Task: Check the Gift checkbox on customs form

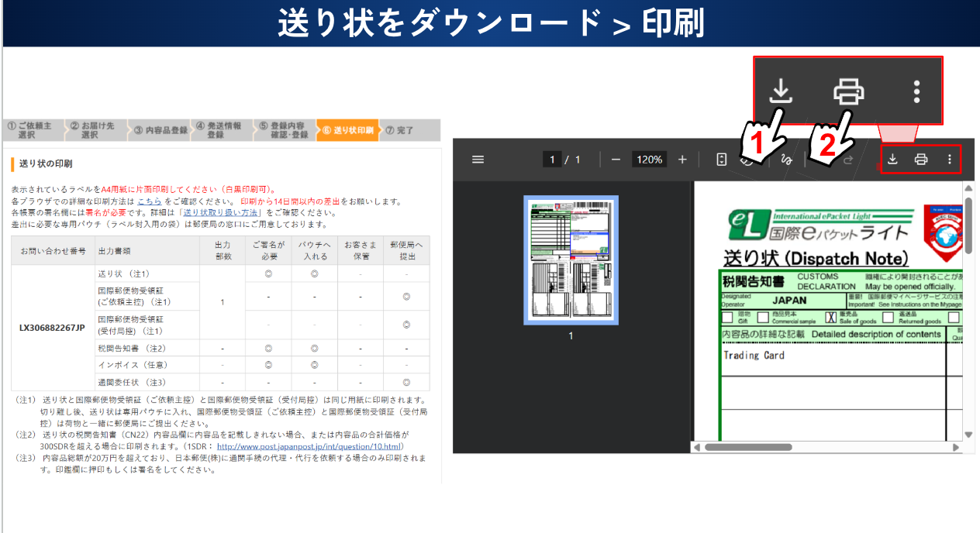Action: tap(727, 317)
